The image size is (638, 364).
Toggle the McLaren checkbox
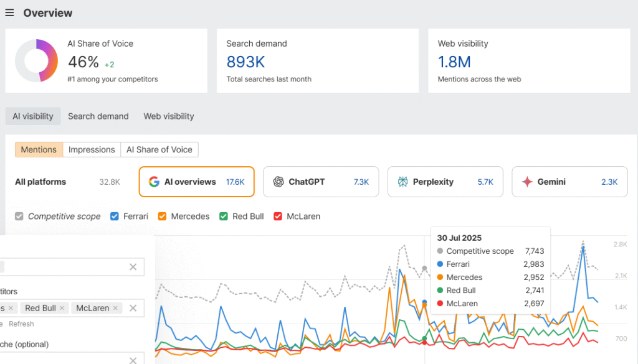[x=278, y=217]
